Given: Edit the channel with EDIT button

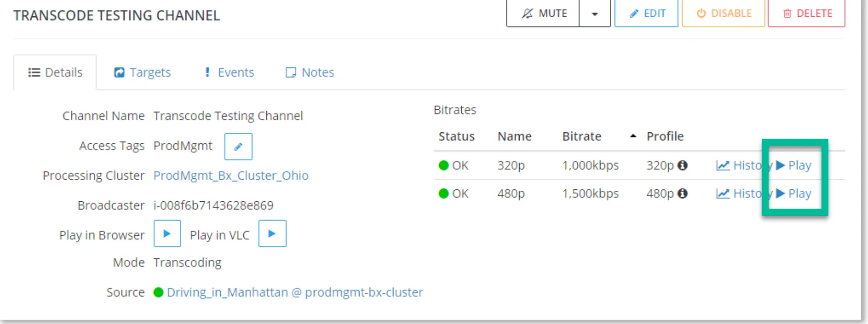Looking at the screenshot, I should (646, 13).
